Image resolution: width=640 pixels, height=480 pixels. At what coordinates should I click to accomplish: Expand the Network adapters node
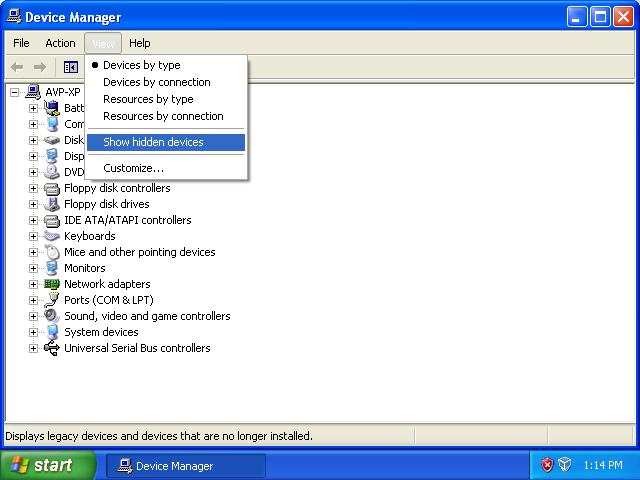[33, 284]
